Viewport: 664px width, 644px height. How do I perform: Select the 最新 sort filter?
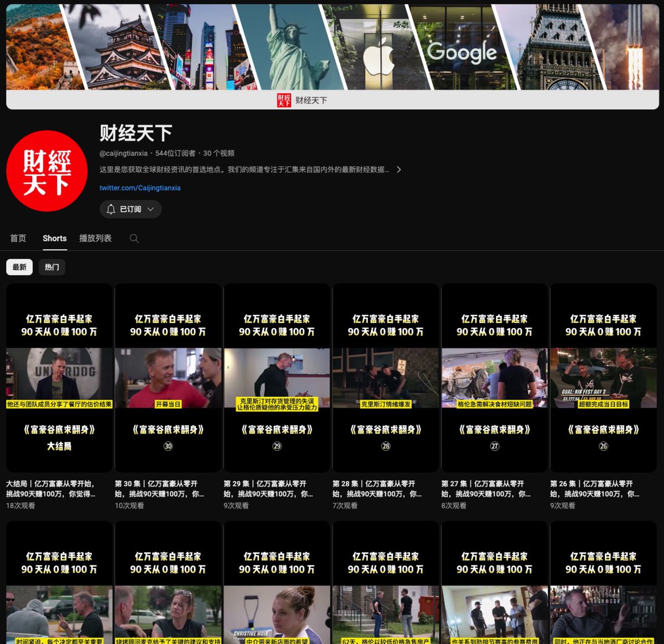[x=19, y=267]
